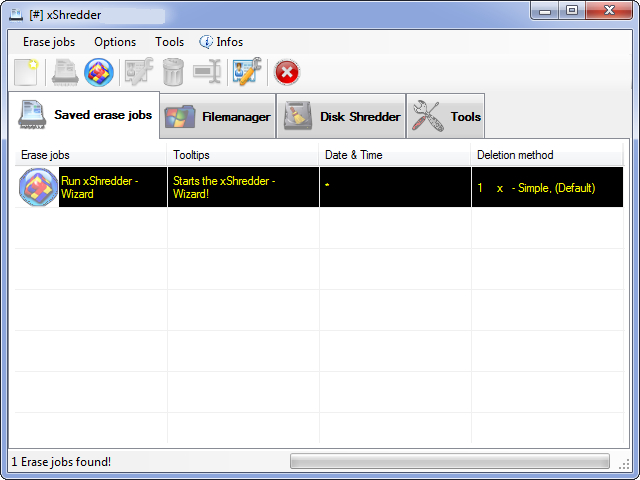640x480 pixels.
Task: Click the info icon beside Infos
Action: click(x=206, y=42)
